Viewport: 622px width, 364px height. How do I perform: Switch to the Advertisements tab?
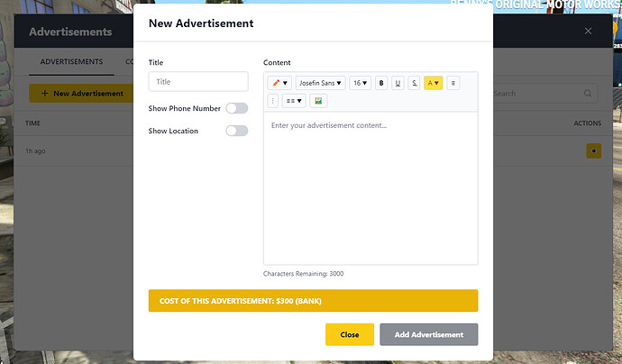71,61
